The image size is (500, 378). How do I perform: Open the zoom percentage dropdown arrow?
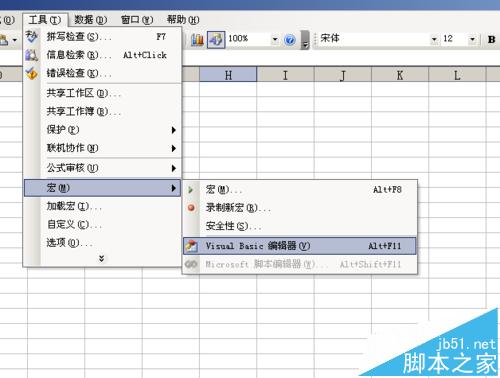click(275, 39)
